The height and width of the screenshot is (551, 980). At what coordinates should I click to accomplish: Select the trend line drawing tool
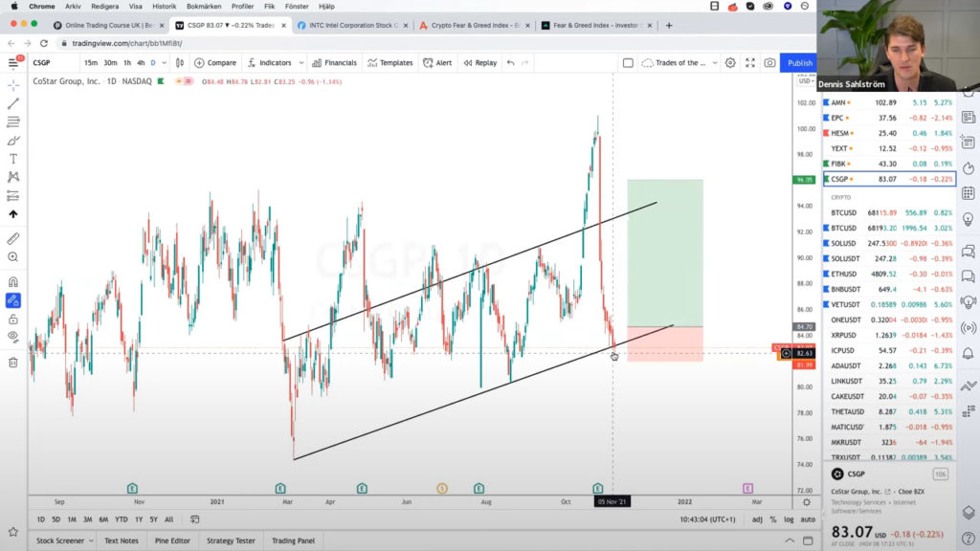point(13,103)
